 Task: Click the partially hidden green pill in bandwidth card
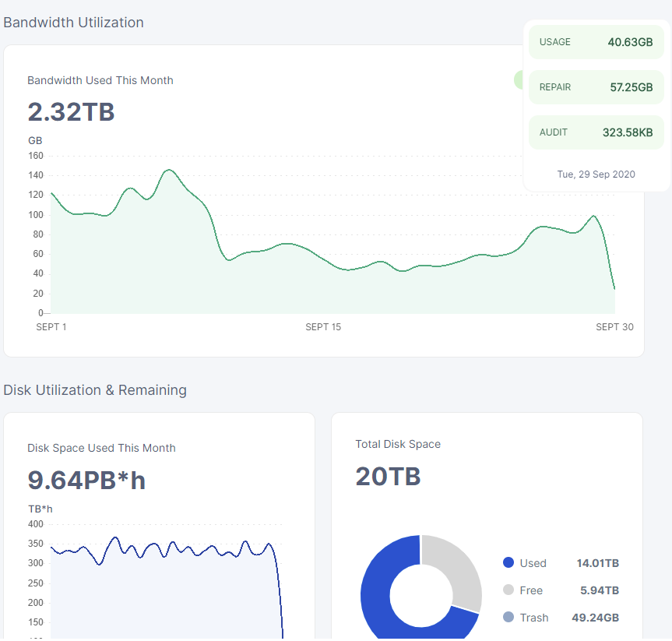(518, 79)
